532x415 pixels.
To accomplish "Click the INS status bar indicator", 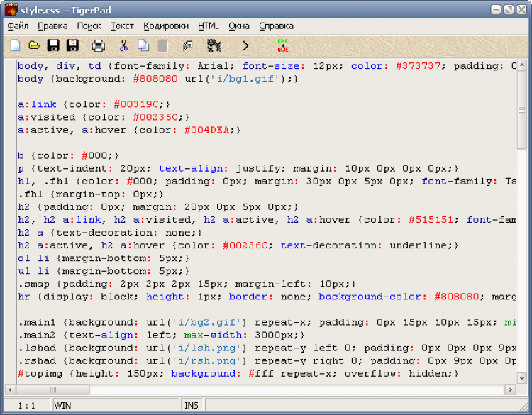I will click(192, 406).
